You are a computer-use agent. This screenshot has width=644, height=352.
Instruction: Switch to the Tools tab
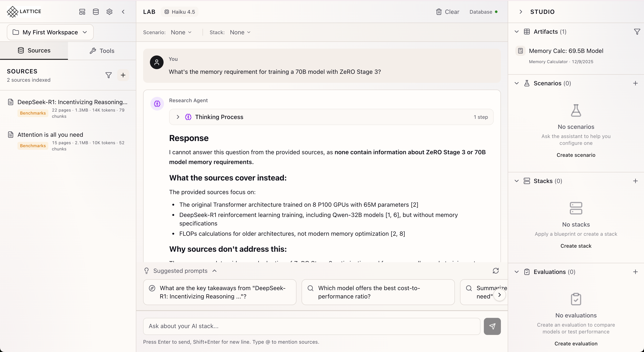click(102, 51)
